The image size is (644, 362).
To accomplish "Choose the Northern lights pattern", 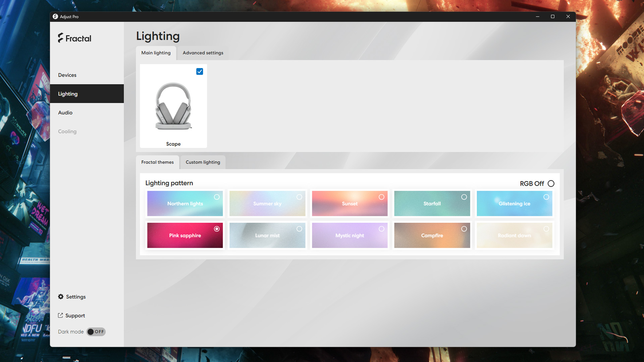I will [x=185, y=203].
